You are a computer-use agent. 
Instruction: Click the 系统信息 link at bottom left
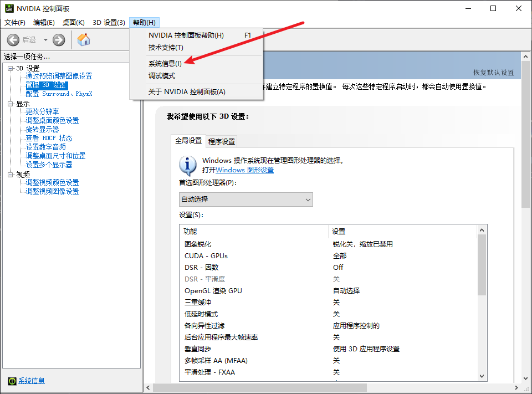tap(31, 381)
